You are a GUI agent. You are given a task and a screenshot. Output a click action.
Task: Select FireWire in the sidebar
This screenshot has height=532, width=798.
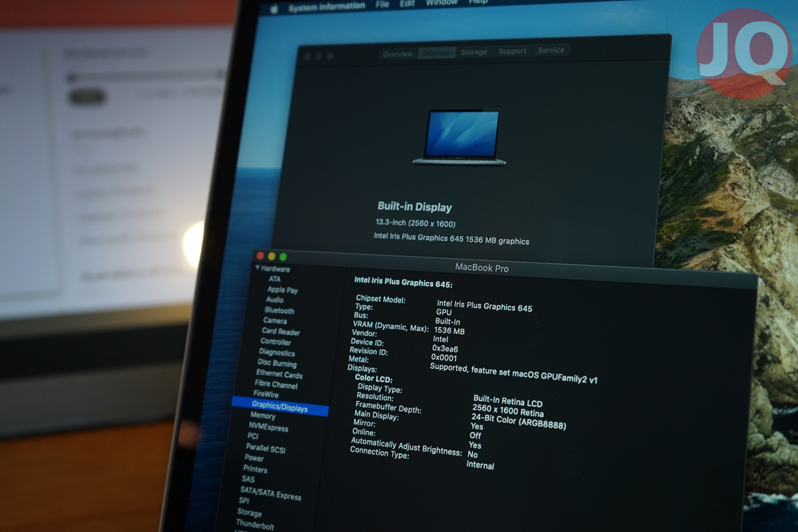point(266,394)
